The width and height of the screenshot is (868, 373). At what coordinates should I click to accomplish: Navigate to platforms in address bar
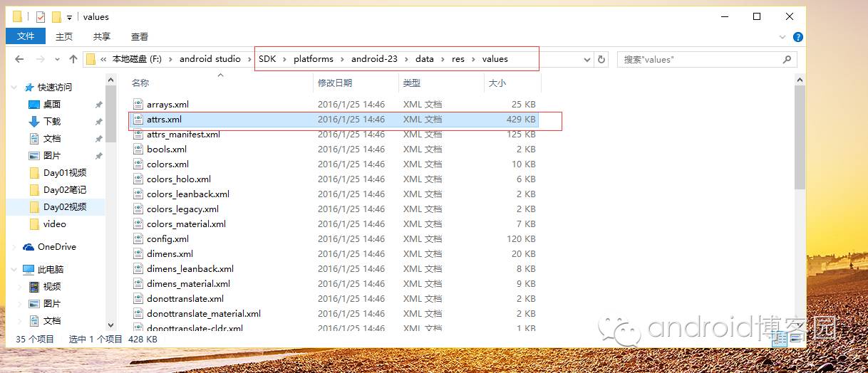(314, 59)
